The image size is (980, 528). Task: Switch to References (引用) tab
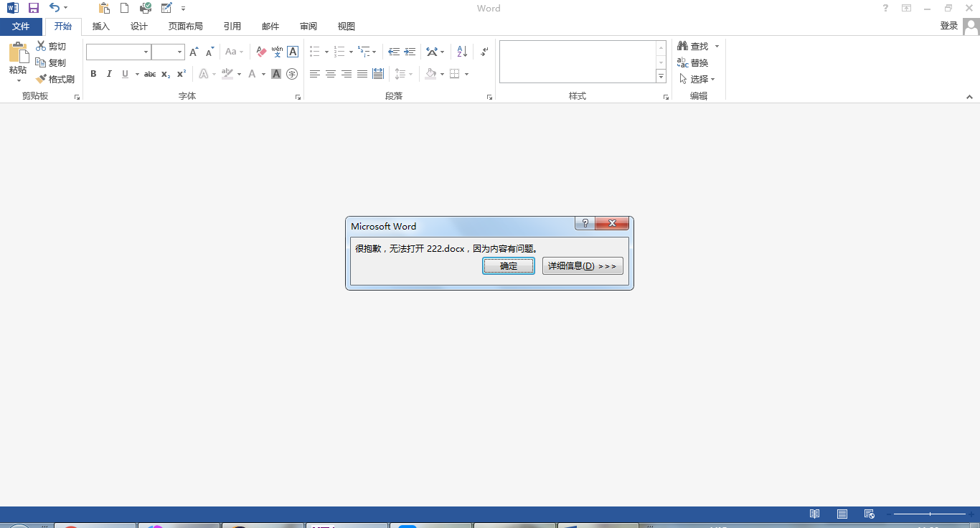pos(232,27)
